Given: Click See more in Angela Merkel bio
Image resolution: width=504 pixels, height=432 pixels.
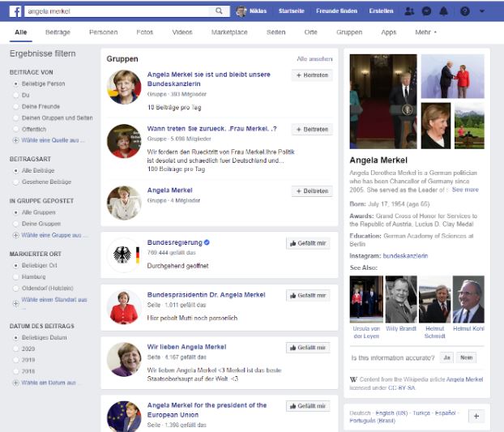Looking at the screenshot, I should tap(465, 190).
